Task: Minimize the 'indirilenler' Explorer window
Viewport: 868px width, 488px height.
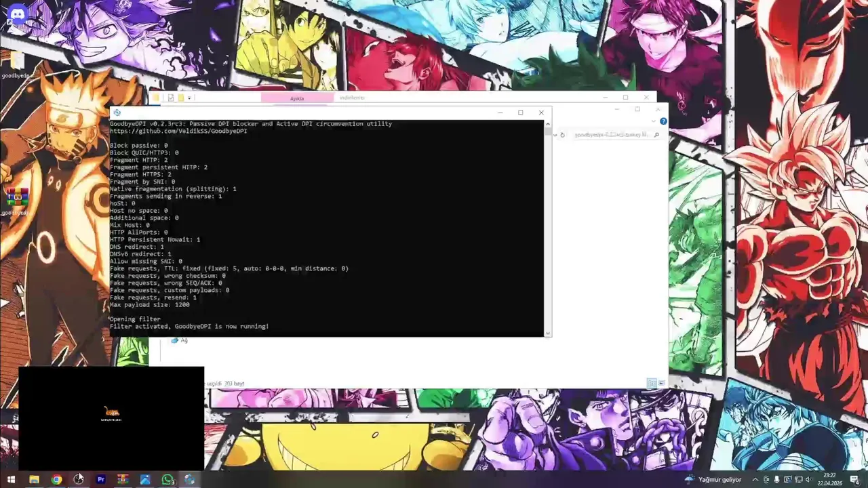Action: pos(606,98)
